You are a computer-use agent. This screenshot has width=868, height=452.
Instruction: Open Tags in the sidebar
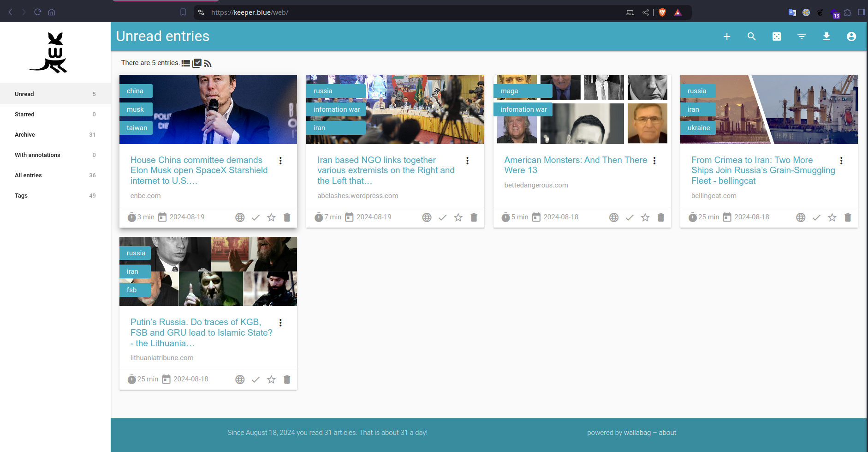[55, 196]
